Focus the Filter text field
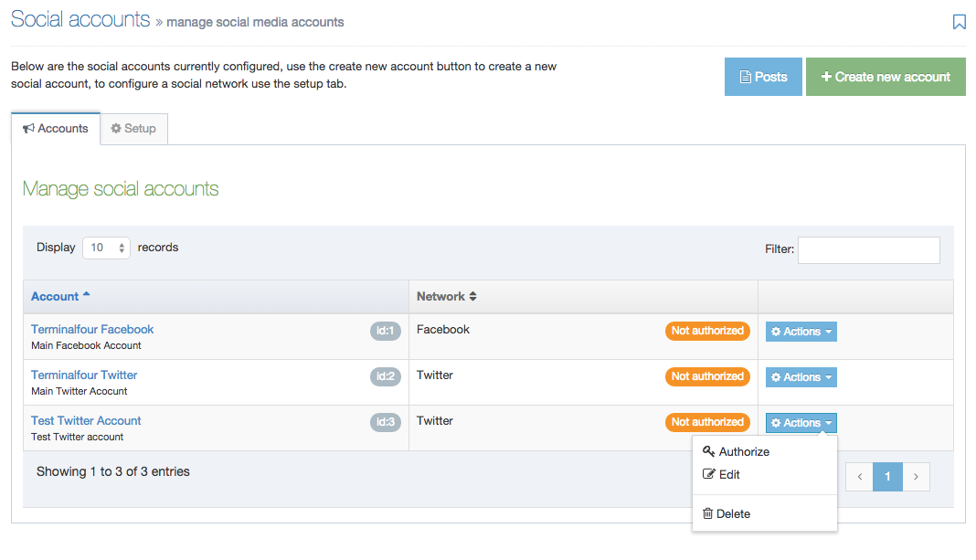Screen dimensions: 976x560 click(x=868, y=249)
